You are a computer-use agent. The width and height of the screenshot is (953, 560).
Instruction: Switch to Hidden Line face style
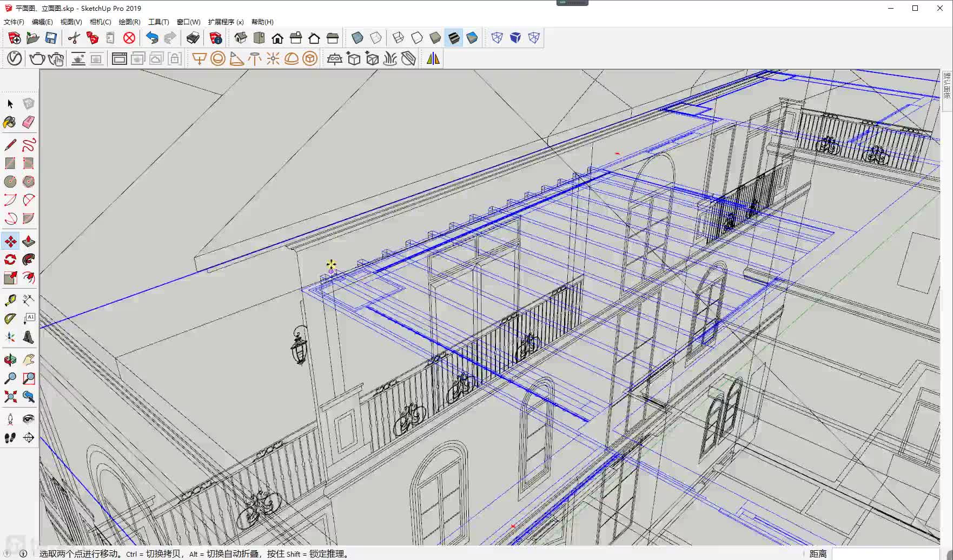pyautogui.click(x=417, y=38)
